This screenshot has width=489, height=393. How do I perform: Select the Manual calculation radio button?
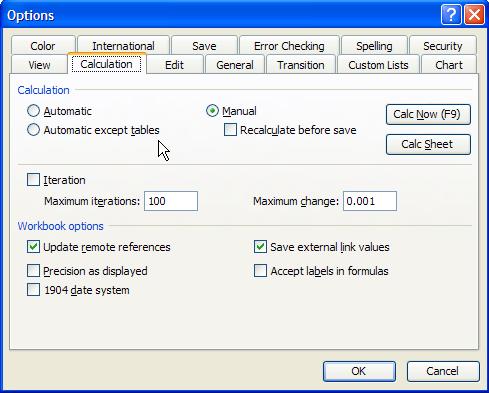212,111
